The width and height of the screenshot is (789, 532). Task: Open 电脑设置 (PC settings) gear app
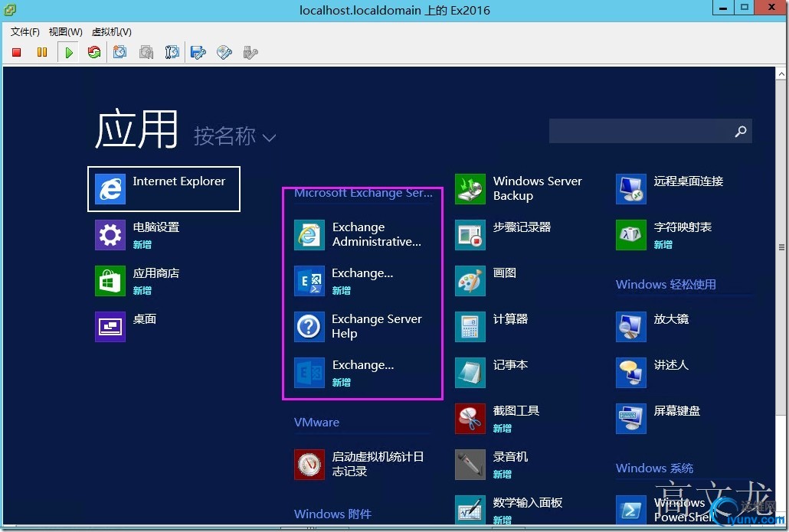click(137, 235)
